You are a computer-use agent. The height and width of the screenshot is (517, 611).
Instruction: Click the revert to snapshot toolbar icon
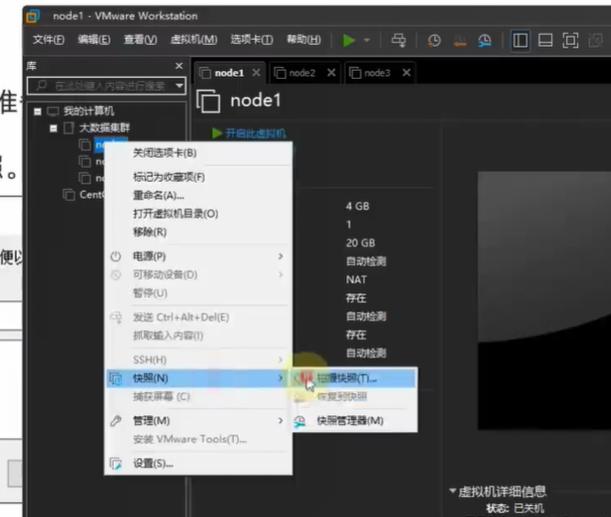(460, 40)
